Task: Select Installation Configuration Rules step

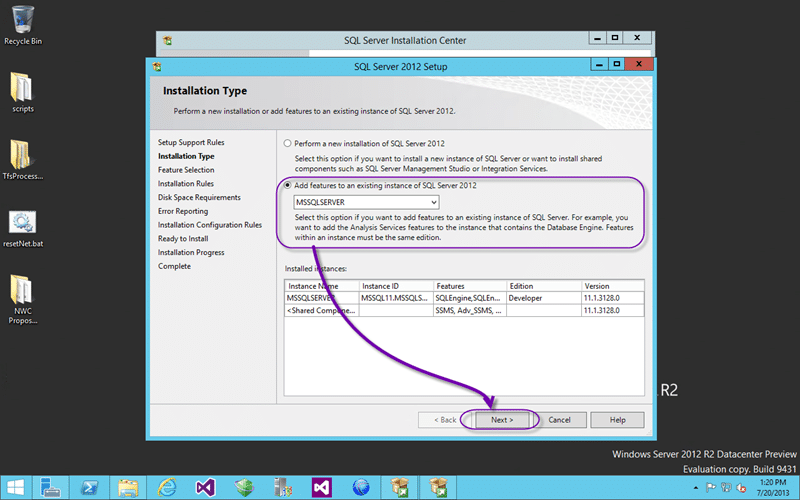Action: click(210, 225)
